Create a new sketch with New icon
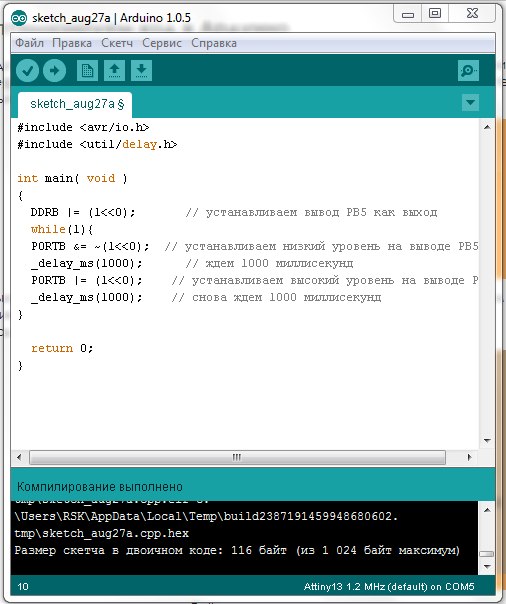This screenshot has width=506, height=604. (87, 70)
